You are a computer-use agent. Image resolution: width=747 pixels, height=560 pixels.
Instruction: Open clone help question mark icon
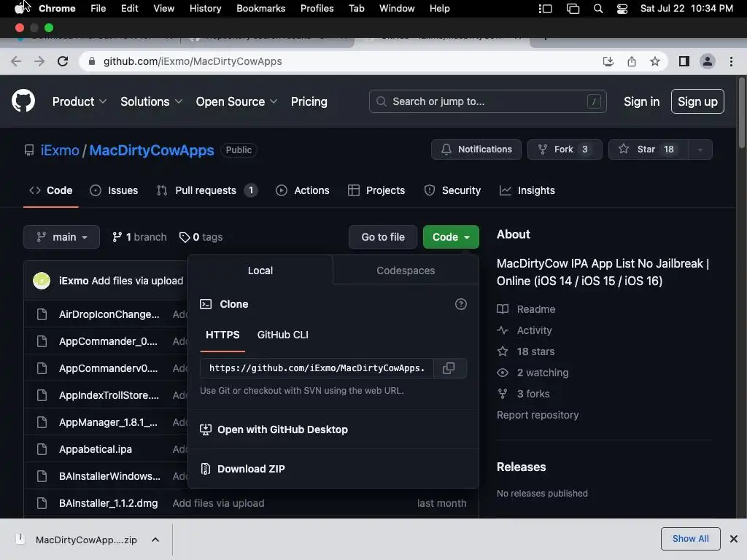point(461,304)
